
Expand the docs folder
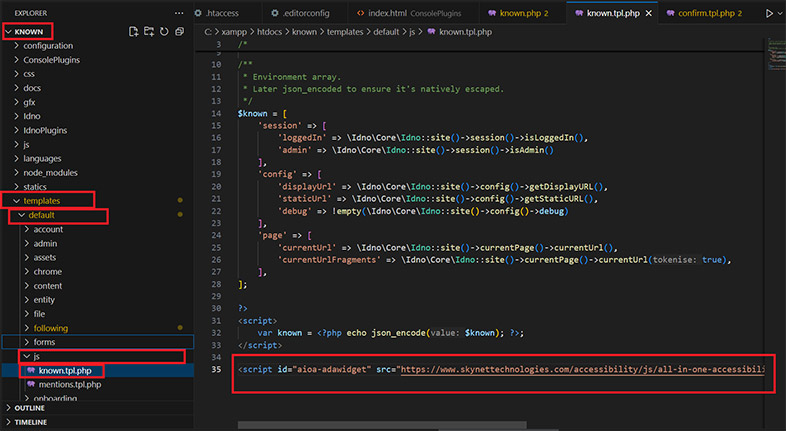tap(32, 88)
